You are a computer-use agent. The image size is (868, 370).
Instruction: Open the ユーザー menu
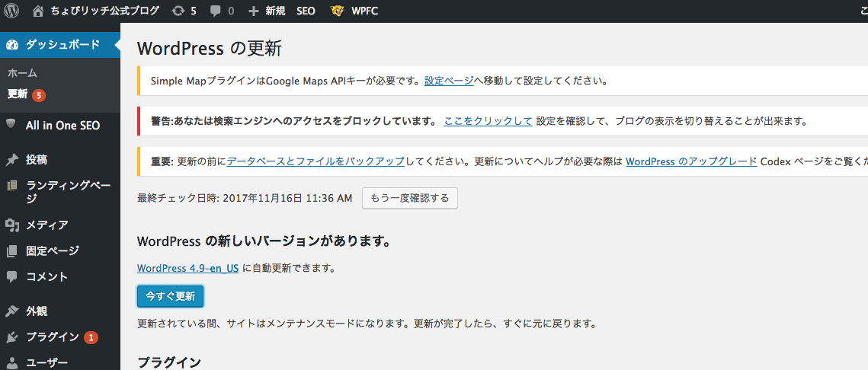[x=47, y=363]
